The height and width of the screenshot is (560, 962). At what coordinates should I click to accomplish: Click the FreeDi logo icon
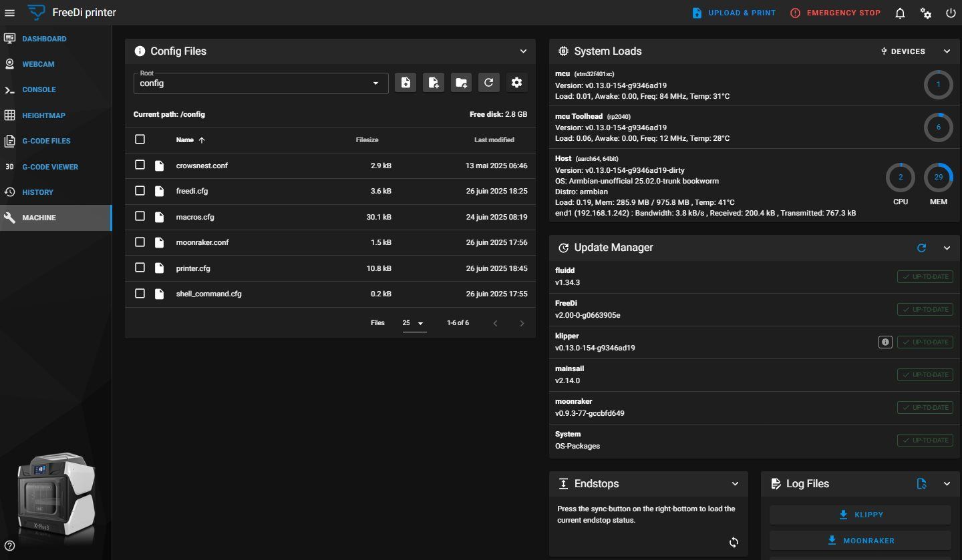coord(37,12)
